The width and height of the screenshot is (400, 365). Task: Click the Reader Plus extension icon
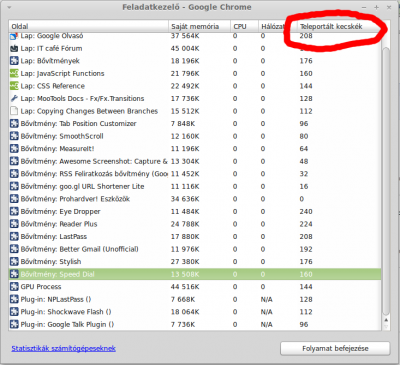pos(14,224)
